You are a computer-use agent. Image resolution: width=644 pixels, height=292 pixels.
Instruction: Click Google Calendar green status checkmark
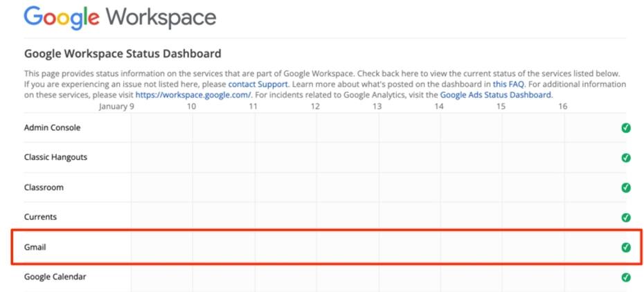[625, 277]
